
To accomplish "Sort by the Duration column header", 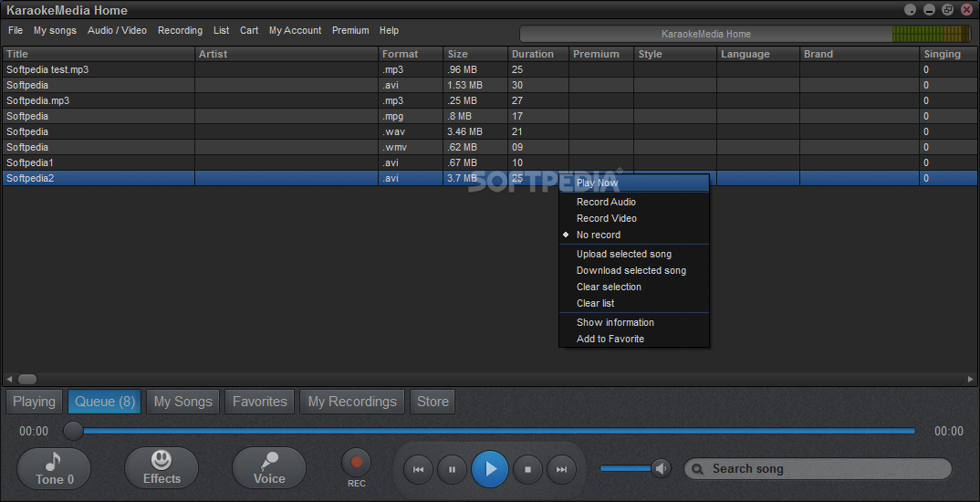I will coord(538,54).
